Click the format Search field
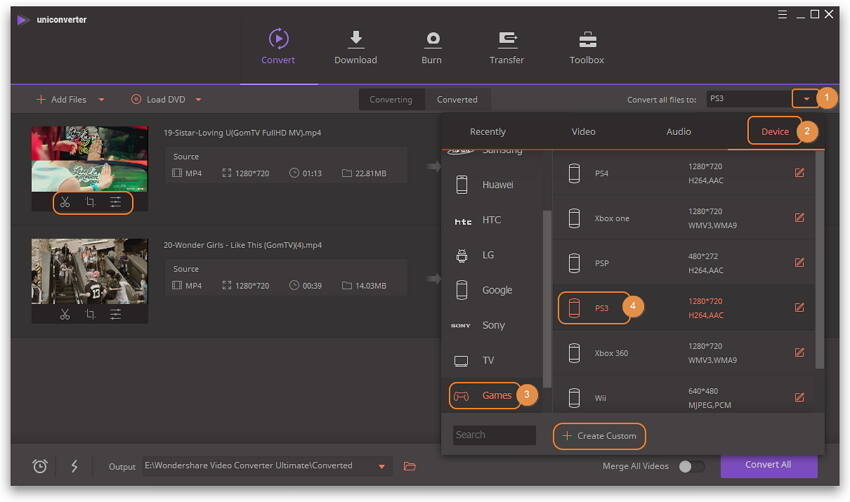The image size is (850, 502). [x=494, y=435]
